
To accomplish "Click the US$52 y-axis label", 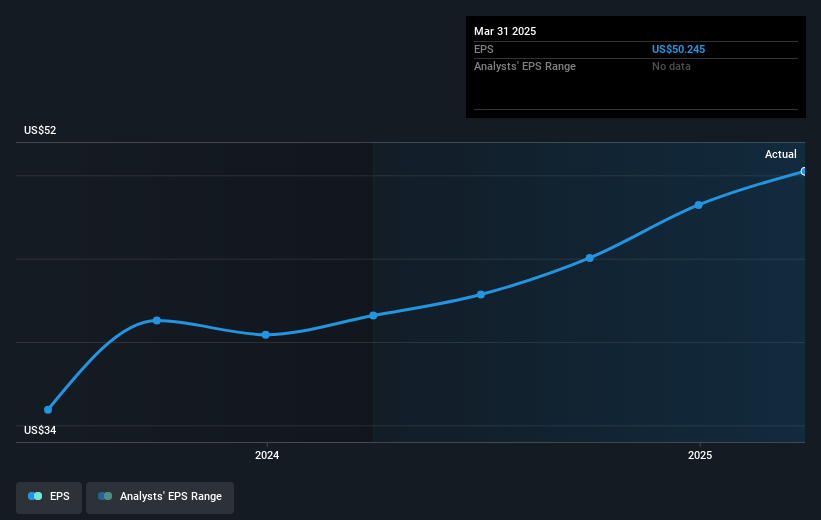I will click(x=40, y=130).
